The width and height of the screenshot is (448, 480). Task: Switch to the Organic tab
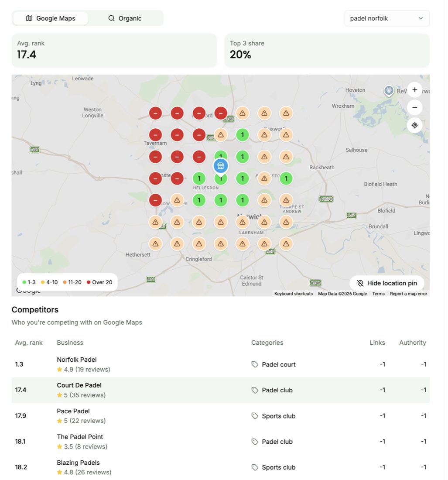pyautogui.click(x=125, y=18)
